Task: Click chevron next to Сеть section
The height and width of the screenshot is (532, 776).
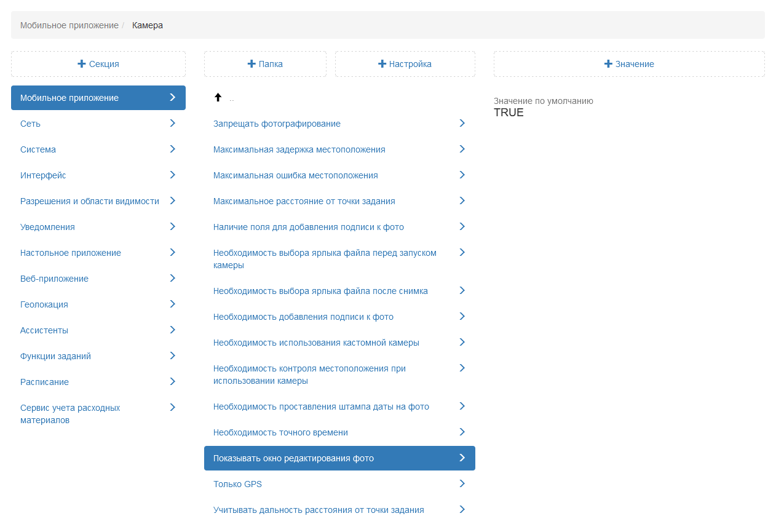Action: pyautogui.click(x=173, y=123)
